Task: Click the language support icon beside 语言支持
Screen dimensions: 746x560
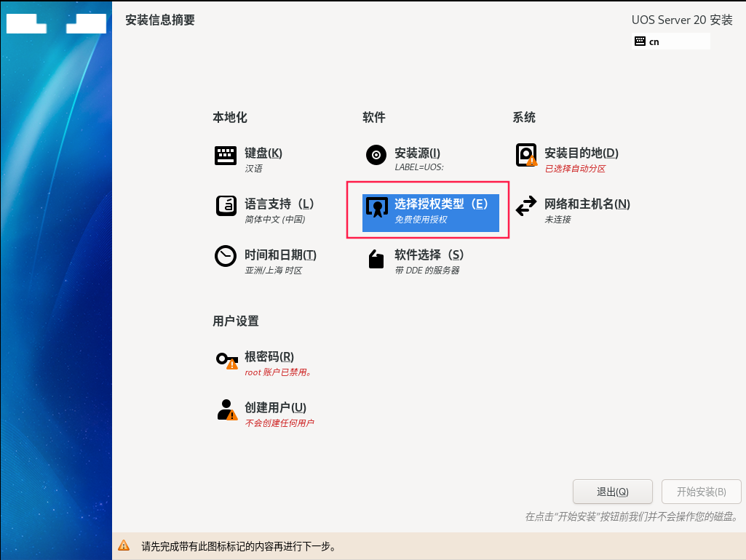Action: click(226, 206)
